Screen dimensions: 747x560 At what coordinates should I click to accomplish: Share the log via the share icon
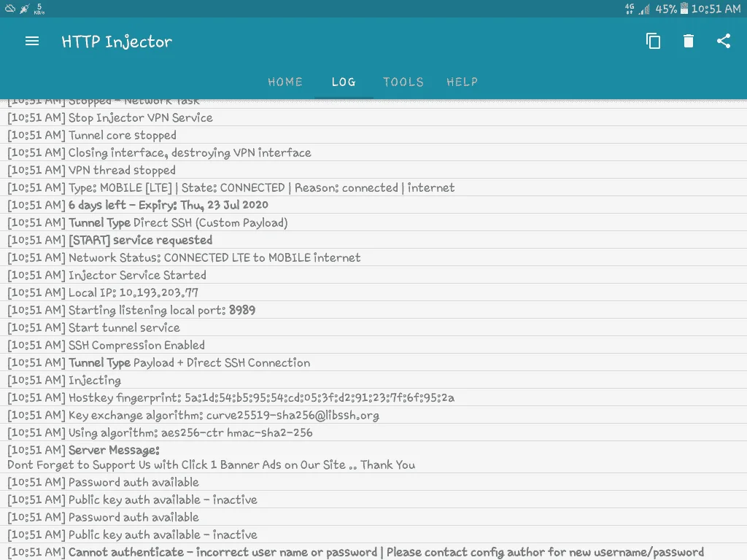point(724,41)
